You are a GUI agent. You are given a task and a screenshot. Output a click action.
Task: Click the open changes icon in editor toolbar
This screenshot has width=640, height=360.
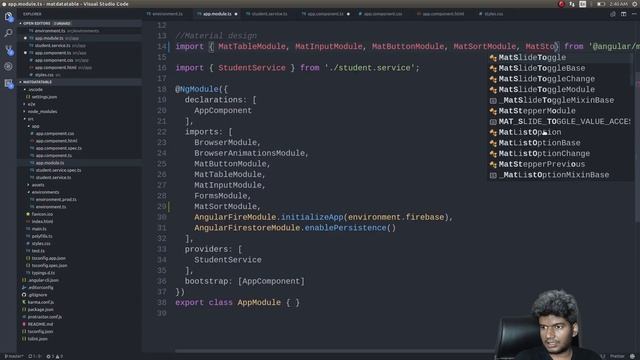(613, 14)
